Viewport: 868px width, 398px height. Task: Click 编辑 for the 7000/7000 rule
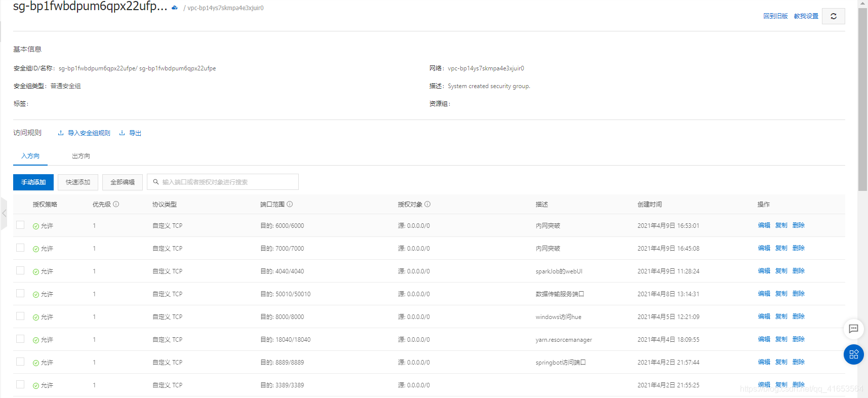click(764, 248)
